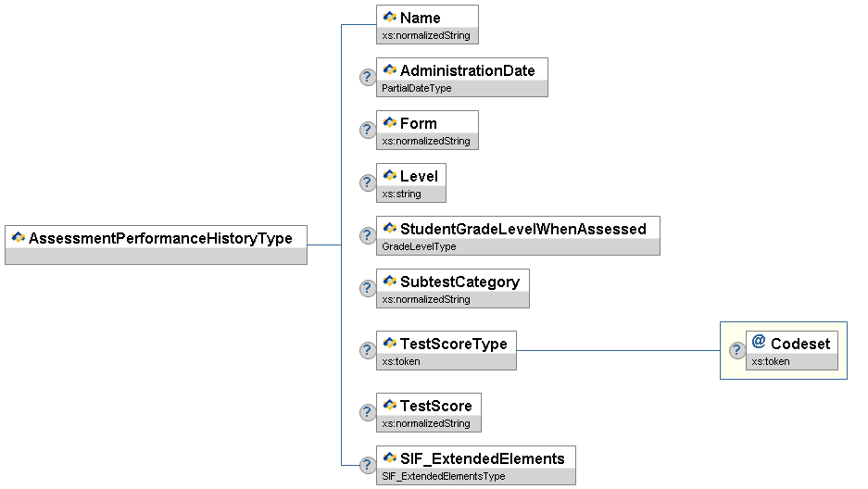
Task: Click the question mark beside StudentGradeLevelWhenAssessed
Action: tap(368, 235)
